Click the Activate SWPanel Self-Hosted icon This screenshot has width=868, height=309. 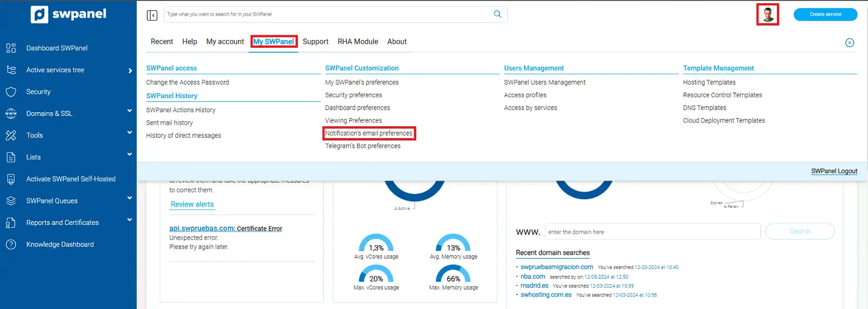click(x=11, y=179)
